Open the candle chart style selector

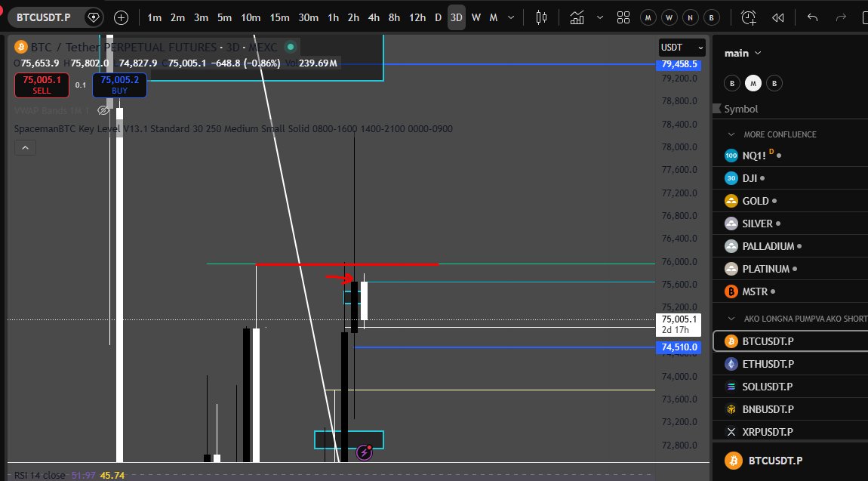541,17
